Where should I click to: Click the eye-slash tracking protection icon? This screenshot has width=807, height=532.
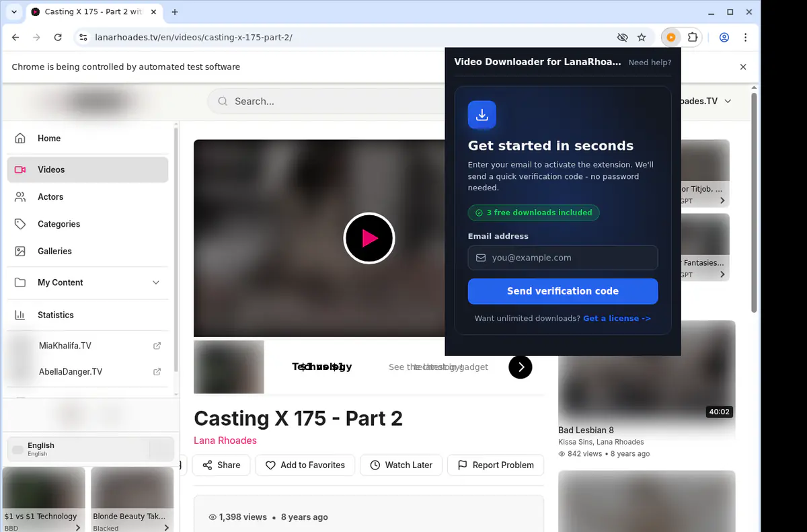click(622, 38)
